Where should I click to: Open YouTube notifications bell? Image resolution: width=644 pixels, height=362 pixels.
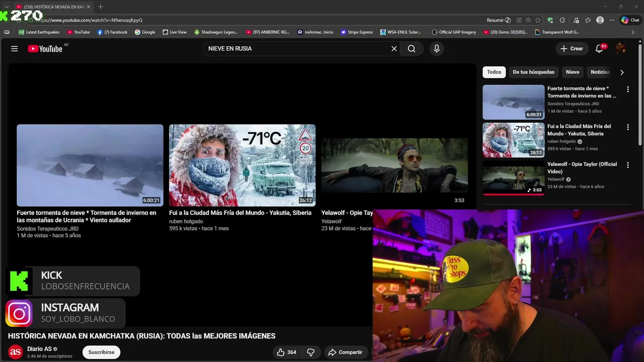coord(599,49)
